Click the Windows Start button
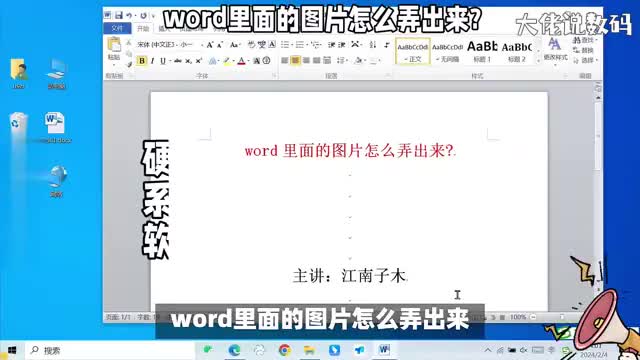 pos(12,350)
